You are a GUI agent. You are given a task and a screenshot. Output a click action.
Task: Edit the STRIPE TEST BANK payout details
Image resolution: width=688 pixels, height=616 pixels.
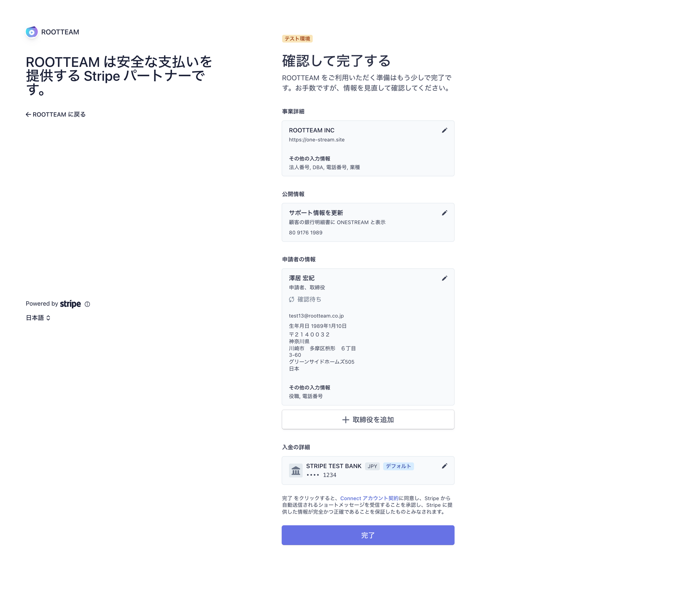click(x=444, y=466)
